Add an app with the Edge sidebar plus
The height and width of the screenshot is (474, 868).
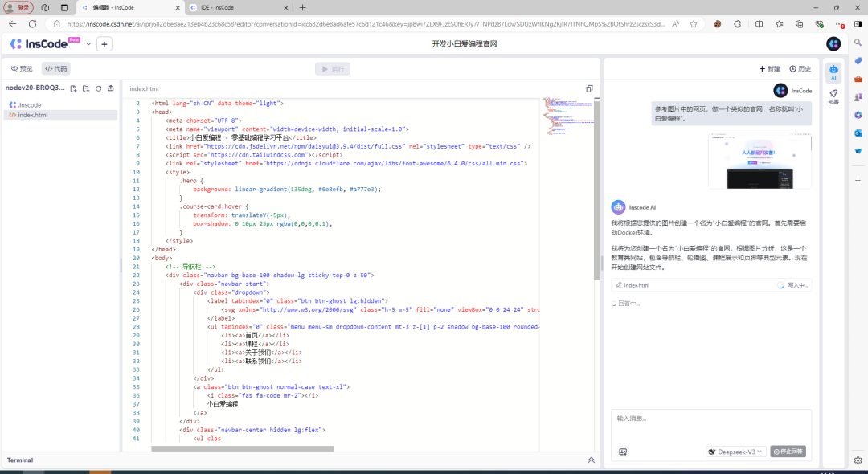(858, 180)
